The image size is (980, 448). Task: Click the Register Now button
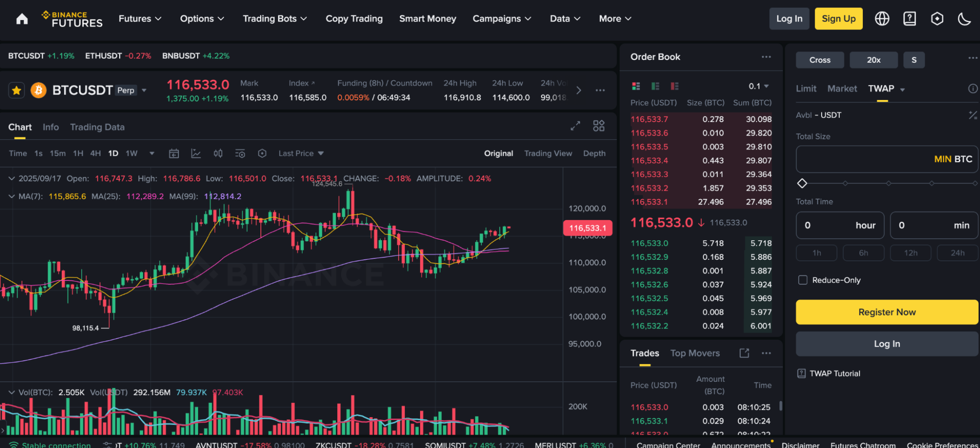pyautogui.click(x=887, y=312)
